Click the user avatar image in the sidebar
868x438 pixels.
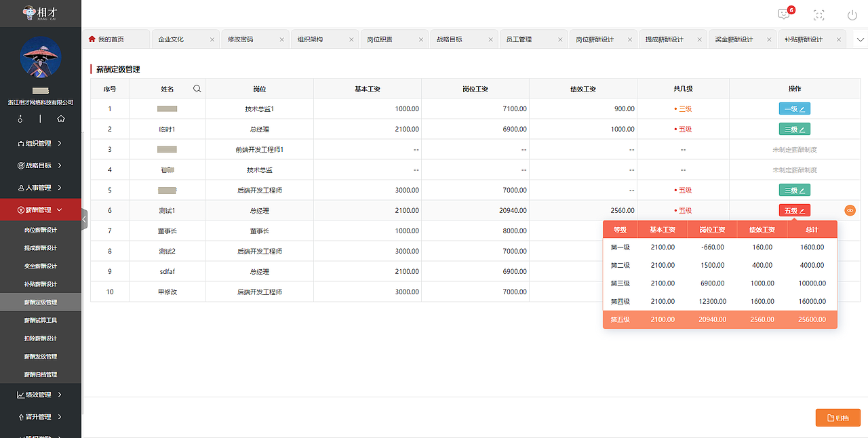pyautogui.click(x=40, y=58)
